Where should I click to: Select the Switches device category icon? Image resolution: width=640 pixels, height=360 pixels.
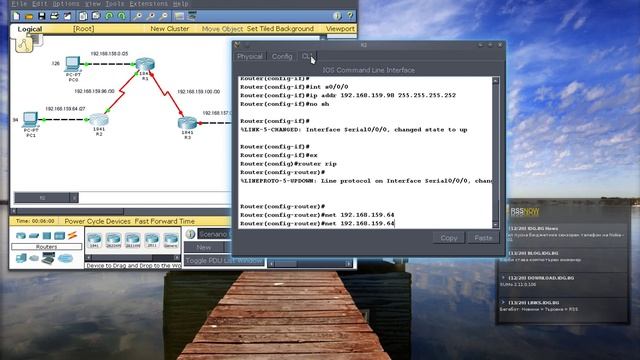(x=34, y=236)
